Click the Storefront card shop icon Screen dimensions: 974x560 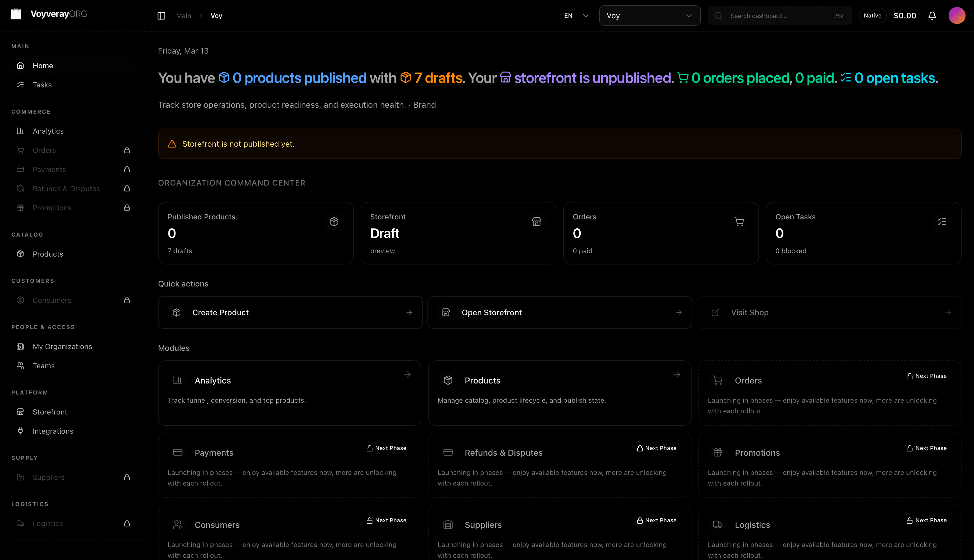(536, 222)
